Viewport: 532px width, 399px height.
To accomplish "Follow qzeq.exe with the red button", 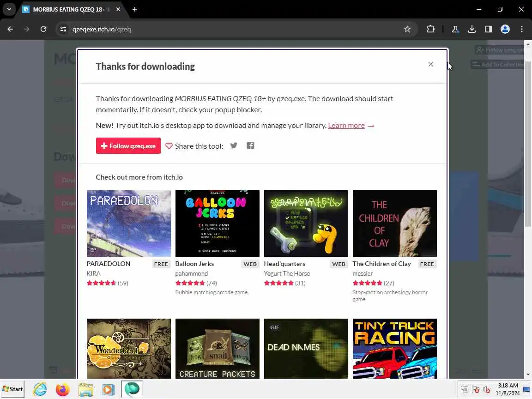I will coord(128,145).
